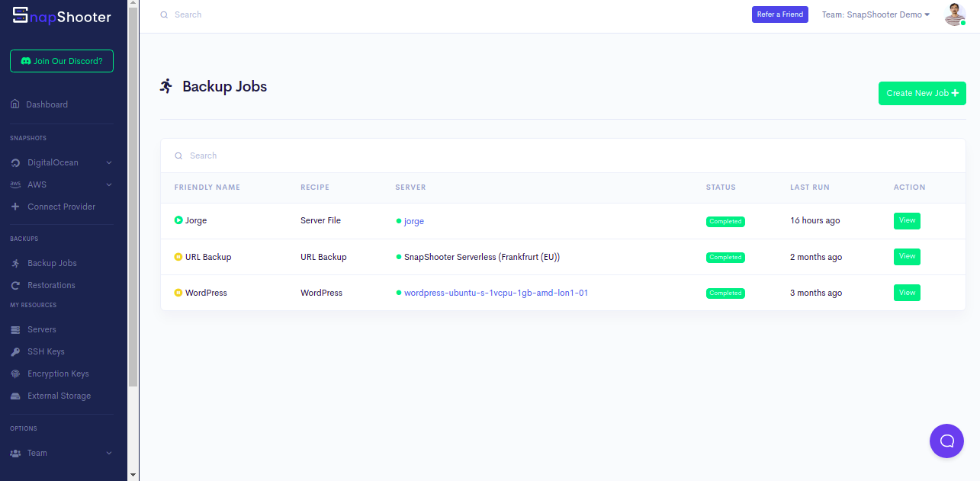980x481 pixels.
Task: View the WordPress backup job
Action: point(907,293)
